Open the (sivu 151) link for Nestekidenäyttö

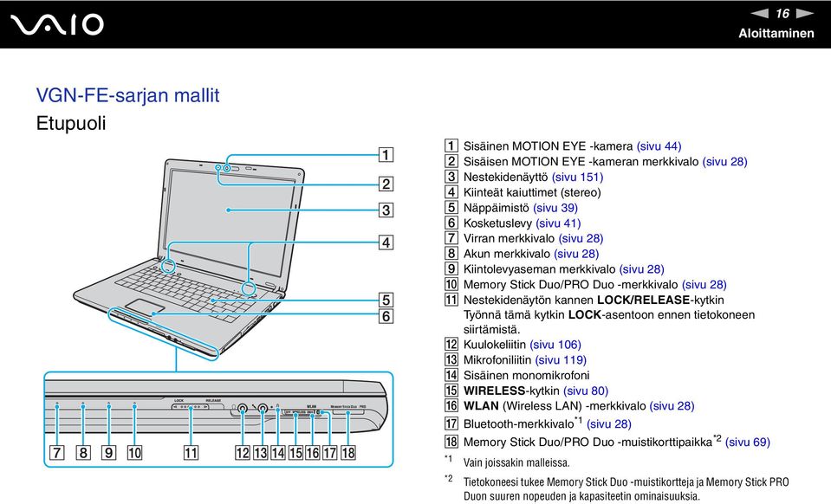pos(577,177)
